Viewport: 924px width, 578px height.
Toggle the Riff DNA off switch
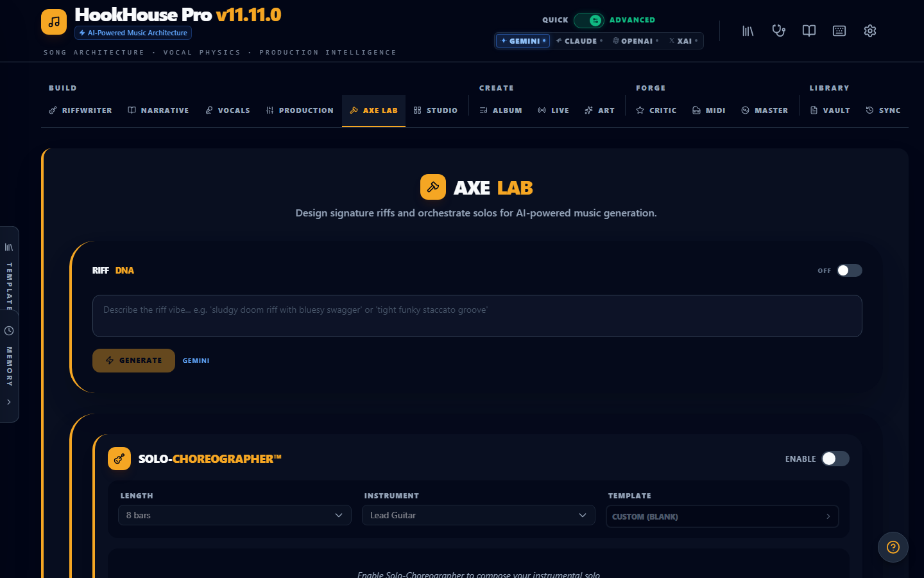850,270
